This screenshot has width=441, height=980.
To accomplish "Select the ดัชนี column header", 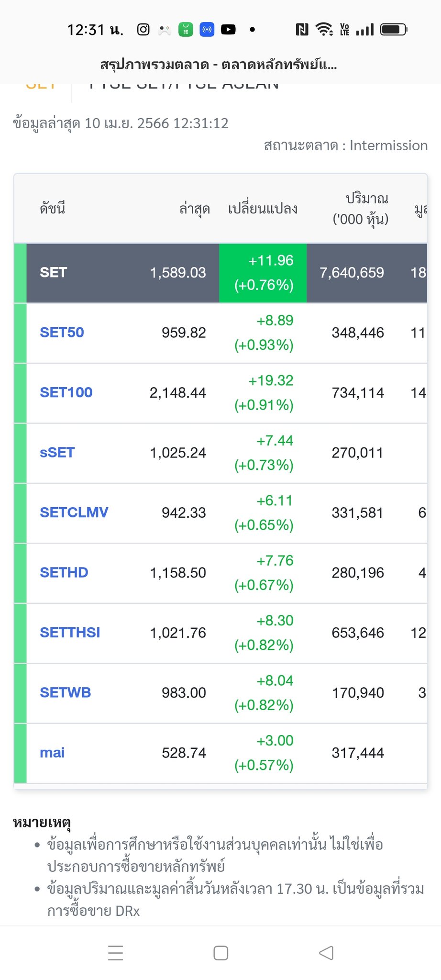I will tap(52, 209).
